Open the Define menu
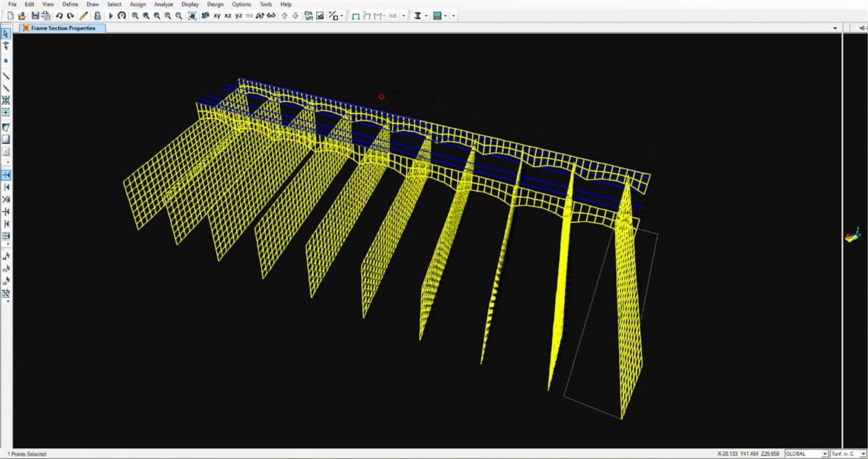This screenshot has width=868, height=459. point(69,4)
